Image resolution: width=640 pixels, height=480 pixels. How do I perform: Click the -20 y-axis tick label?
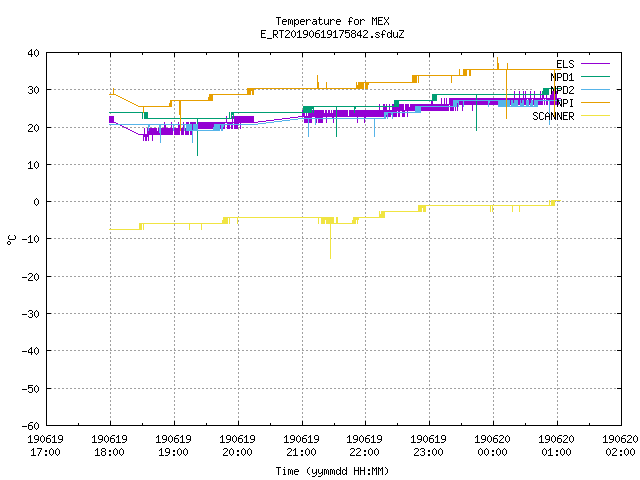31,277
